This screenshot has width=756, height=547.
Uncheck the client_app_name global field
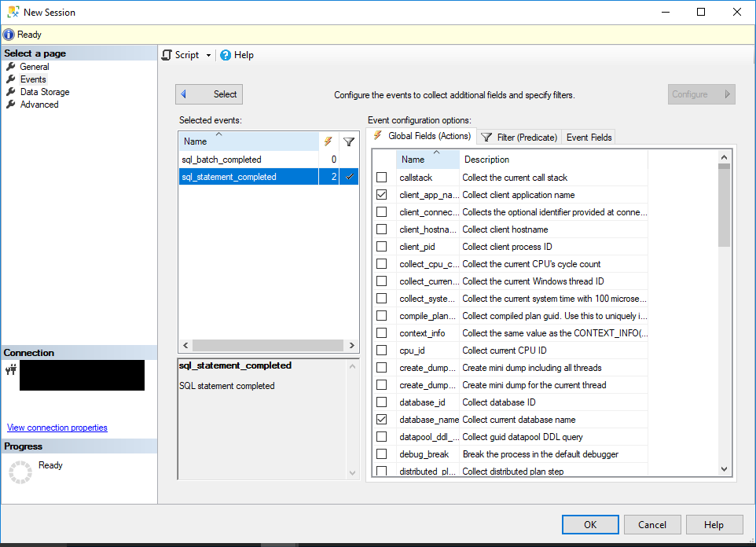coord(381,194)
